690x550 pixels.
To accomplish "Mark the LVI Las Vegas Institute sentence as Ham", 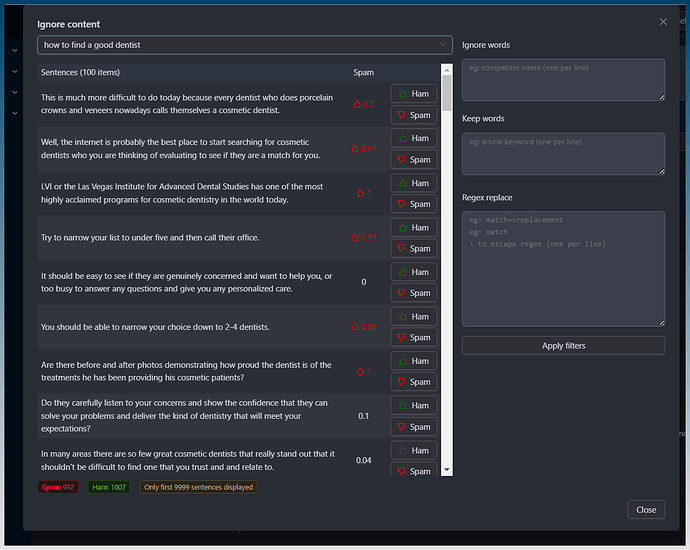I will [x=413, y=183].
